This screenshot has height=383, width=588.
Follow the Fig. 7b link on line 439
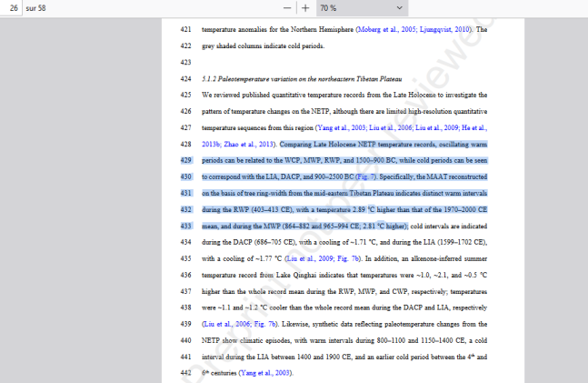[x=264, y=324]
